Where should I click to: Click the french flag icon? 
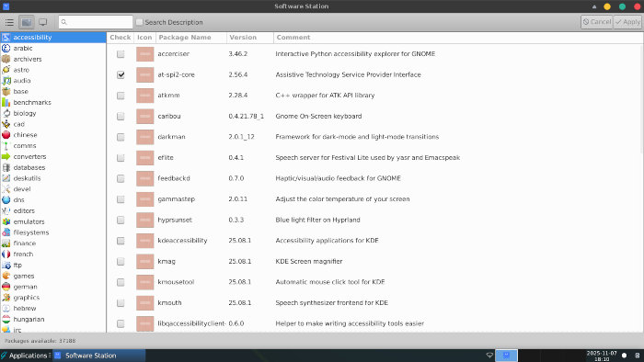(x=6, y=255)
